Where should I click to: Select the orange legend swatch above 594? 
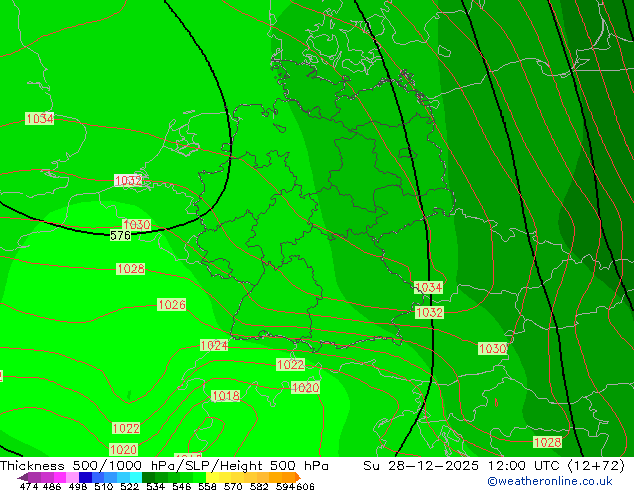[x=288, y=477]
